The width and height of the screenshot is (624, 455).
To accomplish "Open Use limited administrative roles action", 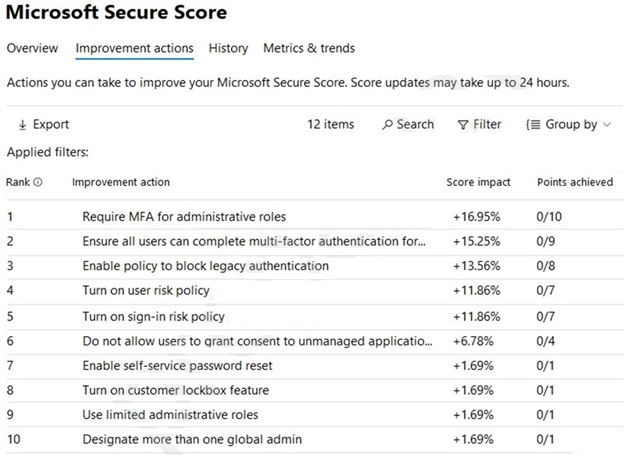I will [x=170, y=415].
